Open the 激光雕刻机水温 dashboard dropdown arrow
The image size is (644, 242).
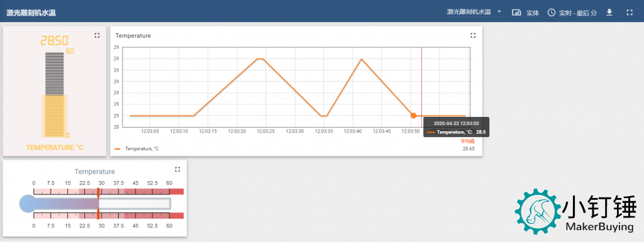pos(499,11)
